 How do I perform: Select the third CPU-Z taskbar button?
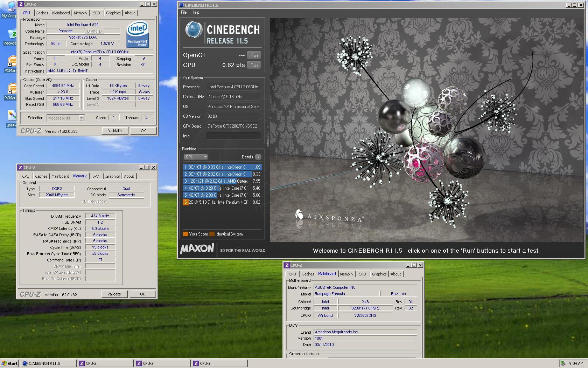(x=219, y=363)
